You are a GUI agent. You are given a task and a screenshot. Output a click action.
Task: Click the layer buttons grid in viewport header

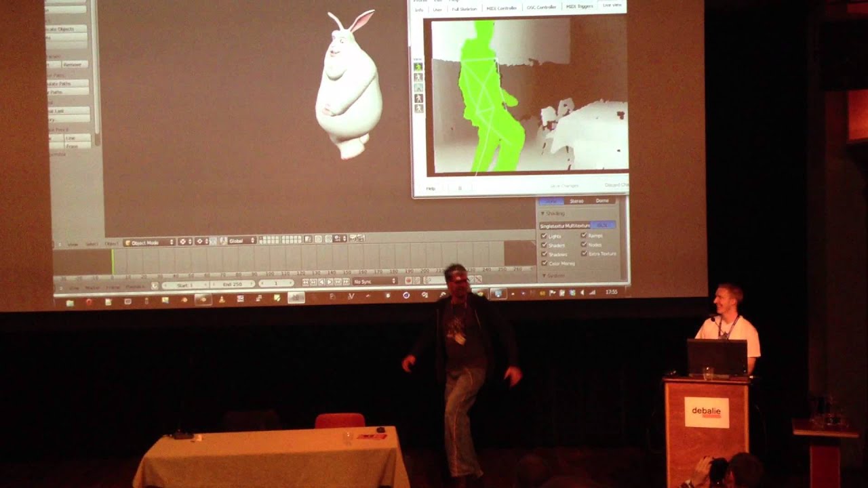279,240
